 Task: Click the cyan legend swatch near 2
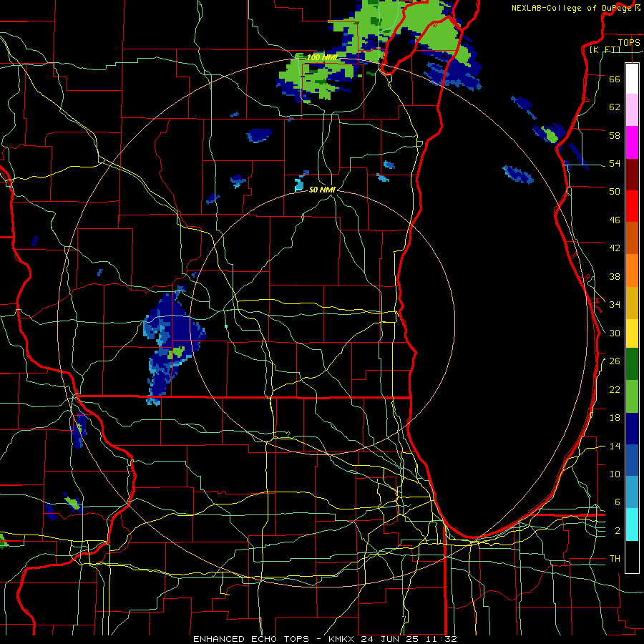click(632, 525)
